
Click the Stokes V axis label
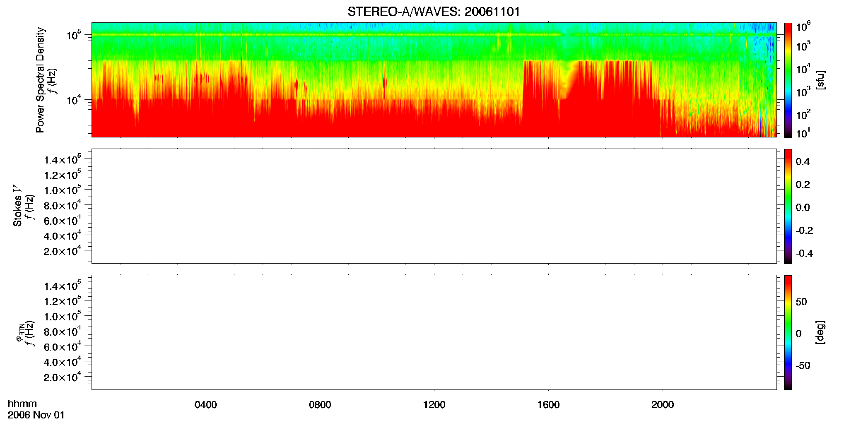[x=18, y=206]
